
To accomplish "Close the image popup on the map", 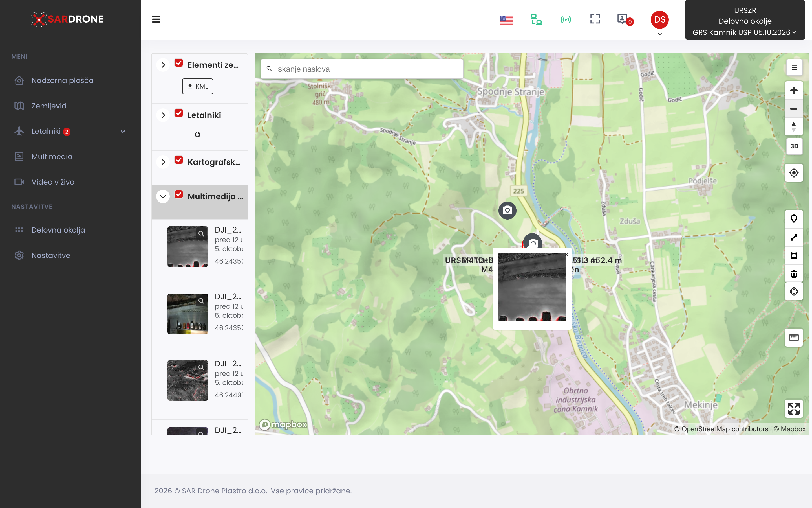I will [x=567, y=254].
